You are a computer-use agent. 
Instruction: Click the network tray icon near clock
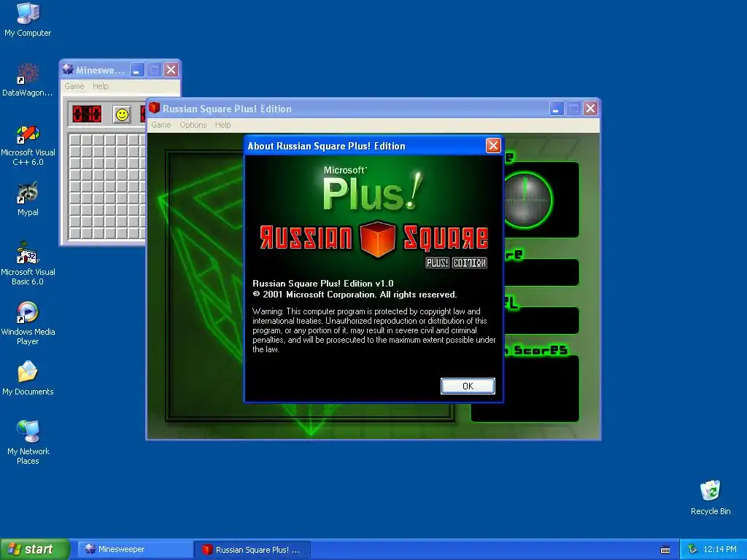point(692,549)
